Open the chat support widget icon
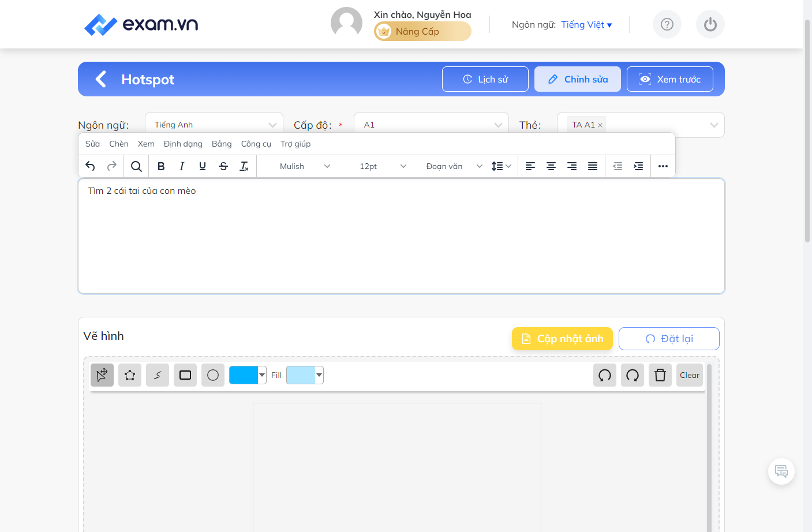The width and height of the screenshot is (812, 532). point(781,471)
